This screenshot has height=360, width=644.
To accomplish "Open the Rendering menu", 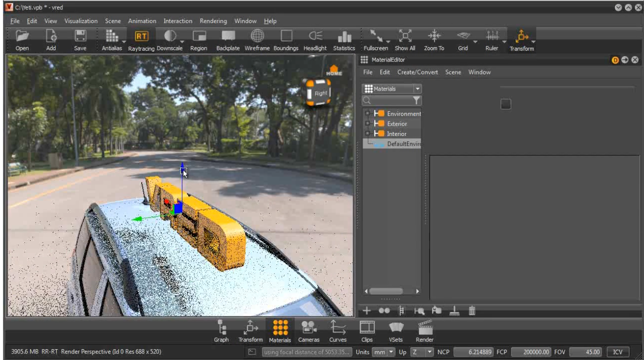I will 214,21.
